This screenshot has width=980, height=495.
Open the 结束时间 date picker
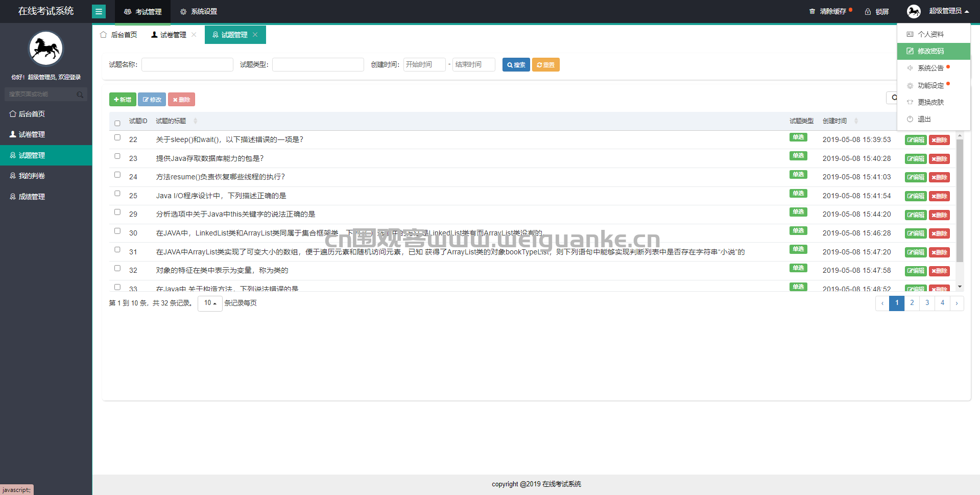(474, 64)
